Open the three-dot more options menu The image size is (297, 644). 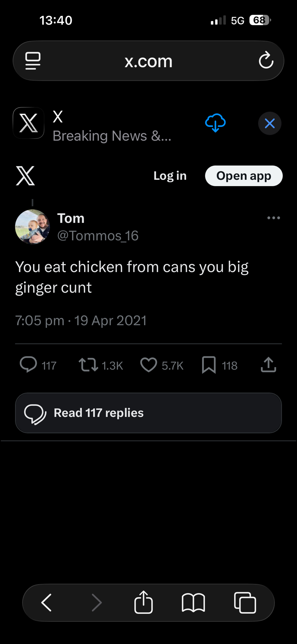274,218
